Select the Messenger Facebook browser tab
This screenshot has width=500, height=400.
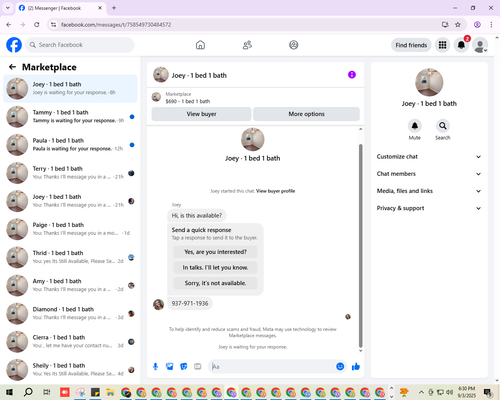(60, 8)
